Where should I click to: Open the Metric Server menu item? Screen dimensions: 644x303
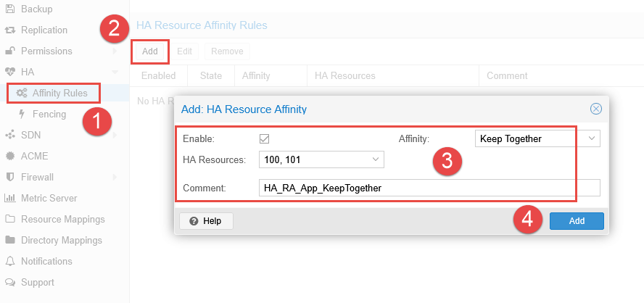[x=49, y=198]
